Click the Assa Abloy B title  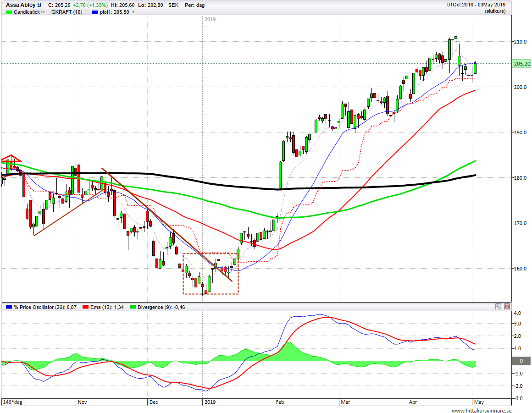coord(23,5)
